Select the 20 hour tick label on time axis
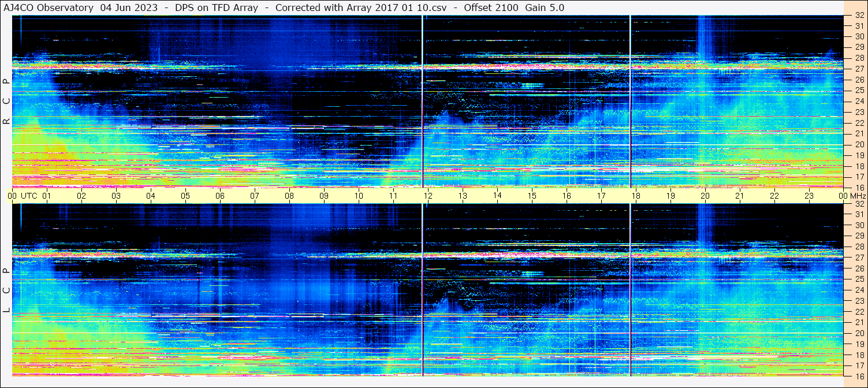Image resolution: width=868 pixels, height=388 pixels. click(705, 196)
